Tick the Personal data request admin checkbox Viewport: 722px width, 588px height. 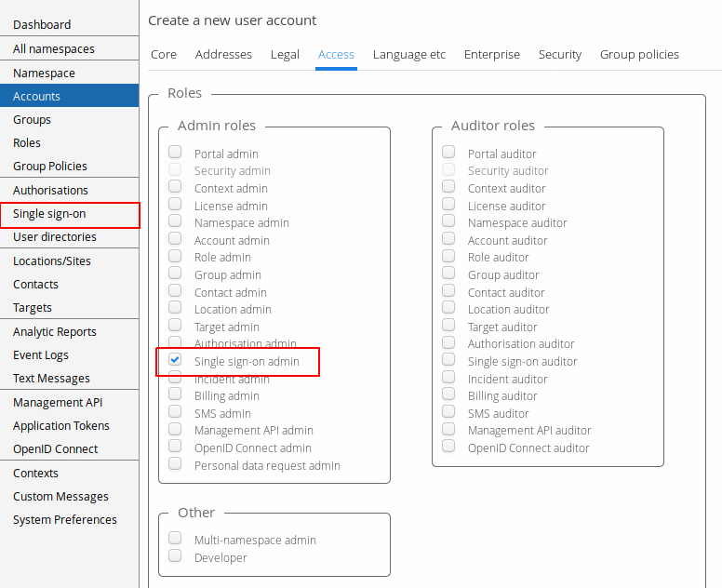(175, 464)
